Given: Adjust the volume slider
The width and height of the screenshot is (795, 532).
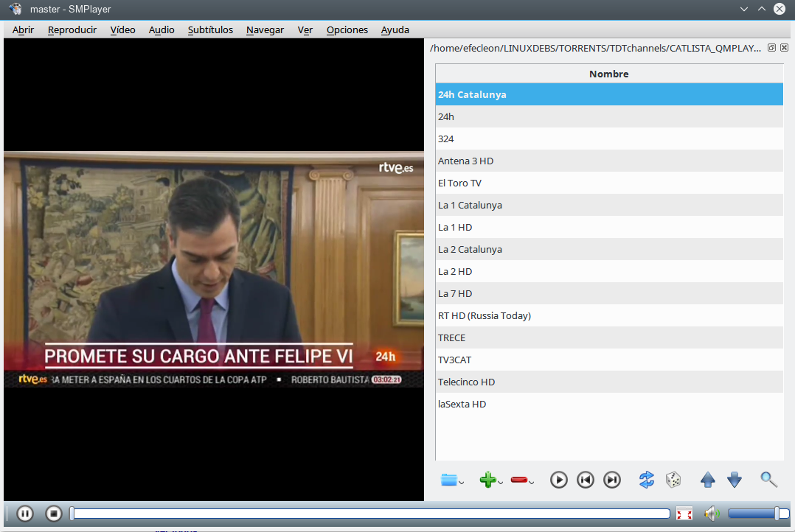Looking at the screenshot, I should tap(758, 514).
